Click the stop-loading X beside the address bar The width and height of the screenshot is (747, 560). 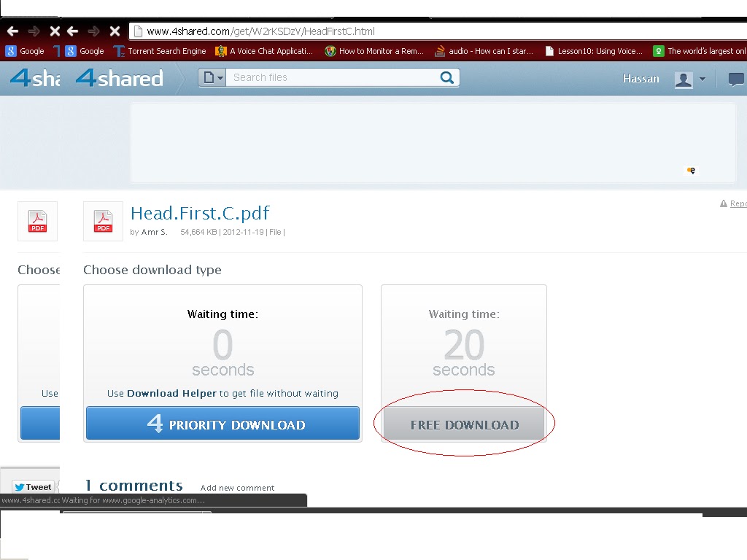pyautogui.click(x=115, y=31)
